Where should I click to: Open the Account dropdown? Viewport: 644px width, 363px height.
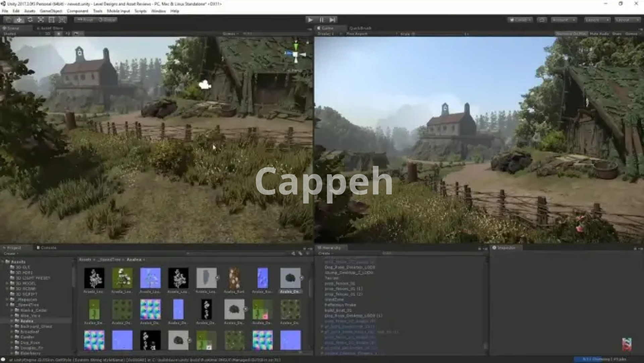(x=563, y=20)
